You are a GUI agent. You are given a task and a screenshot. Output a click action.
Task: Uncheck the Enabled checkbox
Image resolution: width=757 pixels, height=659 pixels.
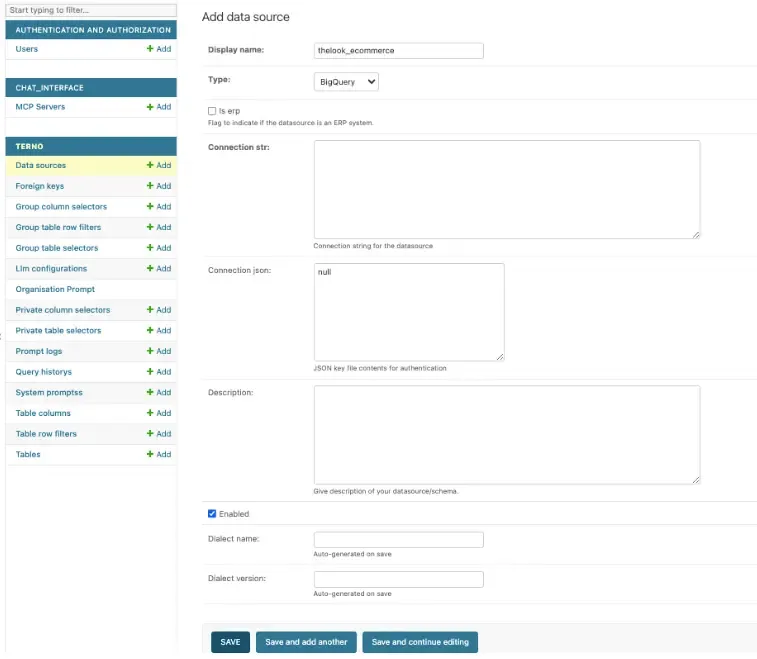[212, 514]
